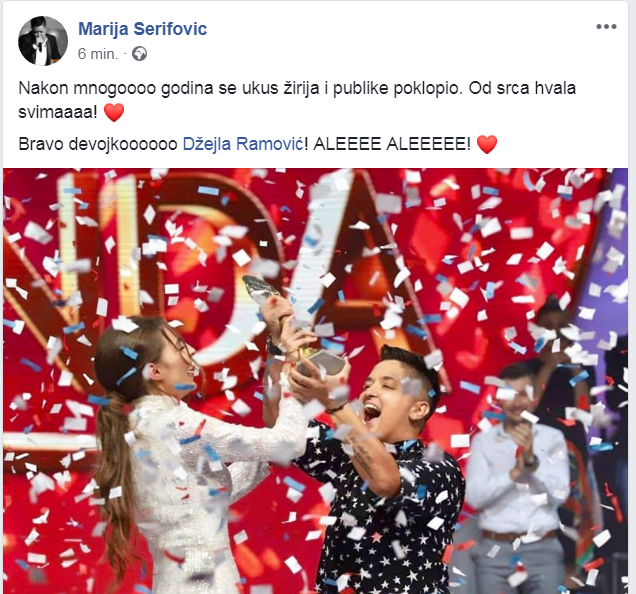Click the "ALEEEE ALEEEEEE!" text
This screenshot has height=594, width=636.
(392, 144)
